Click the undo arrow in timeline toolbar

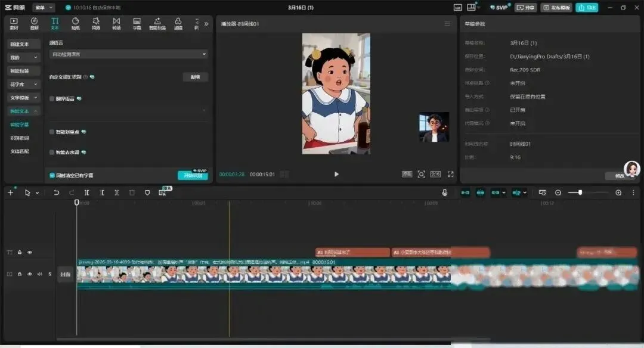coord(56,192)
